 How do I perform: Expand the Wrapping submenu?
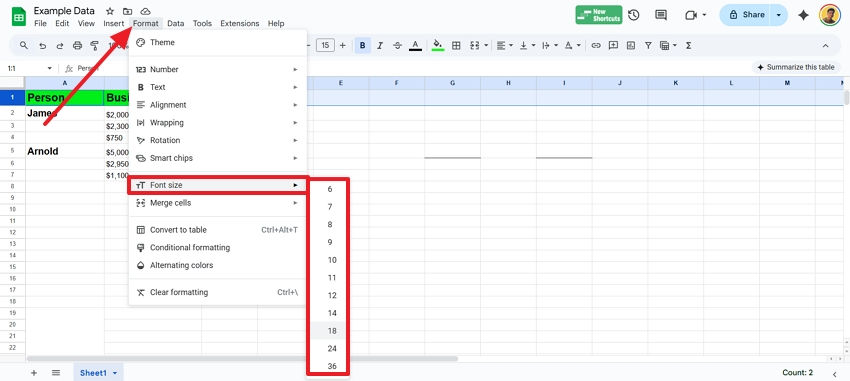click(x=218, y=122)
